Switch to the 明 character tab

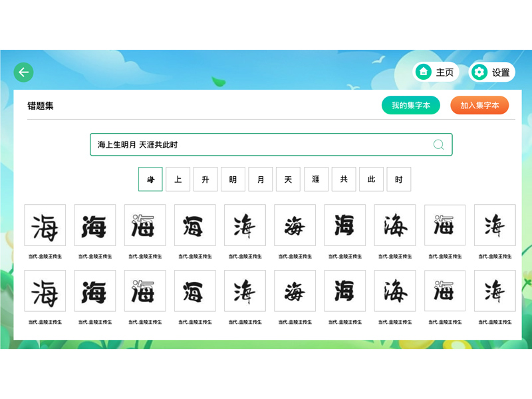(x=233, y=179)
